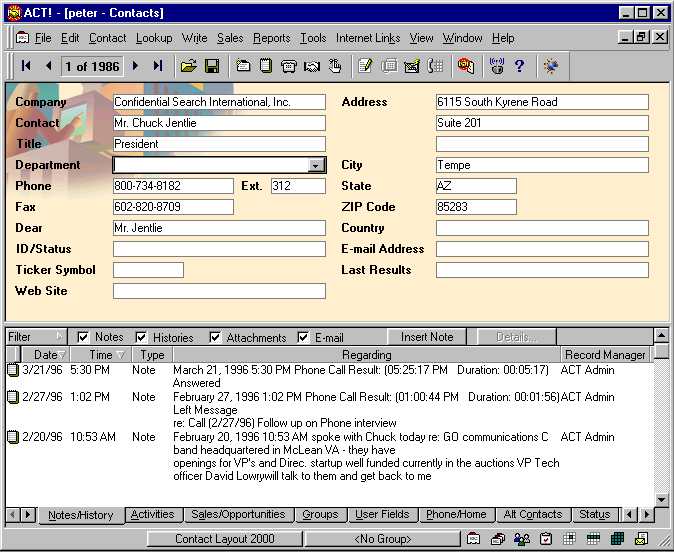Image resolution: width=674 pixels, height=552 pixels.
Task: Switch to the Groups tab
Action: coord(320,514)
